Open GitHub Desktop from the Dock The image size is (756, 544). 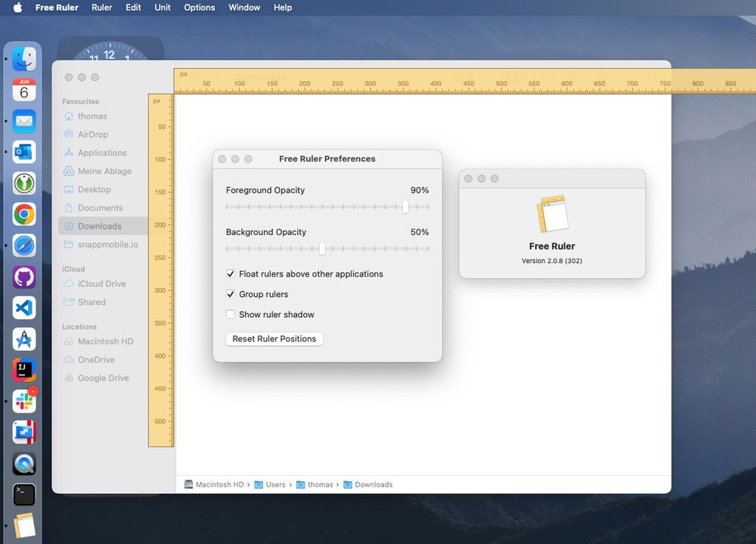(x=24, y=277)
